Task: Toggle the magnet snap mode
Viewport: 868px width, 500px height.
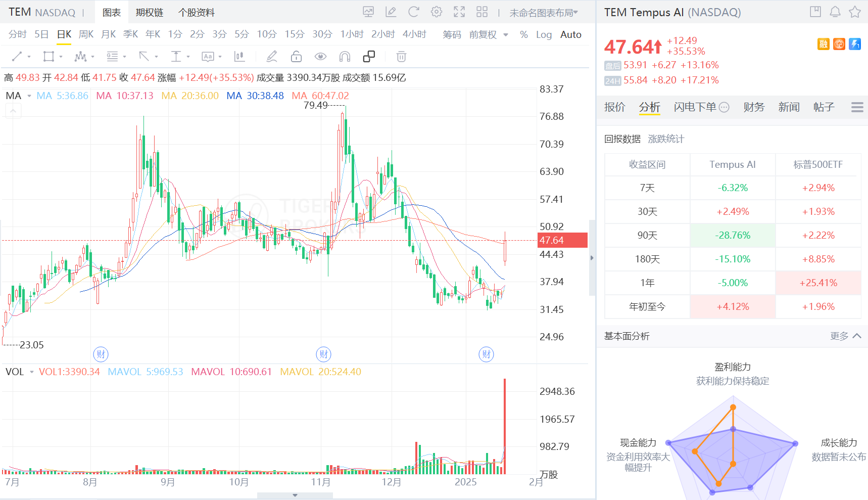Action: (x=345, y=57)
